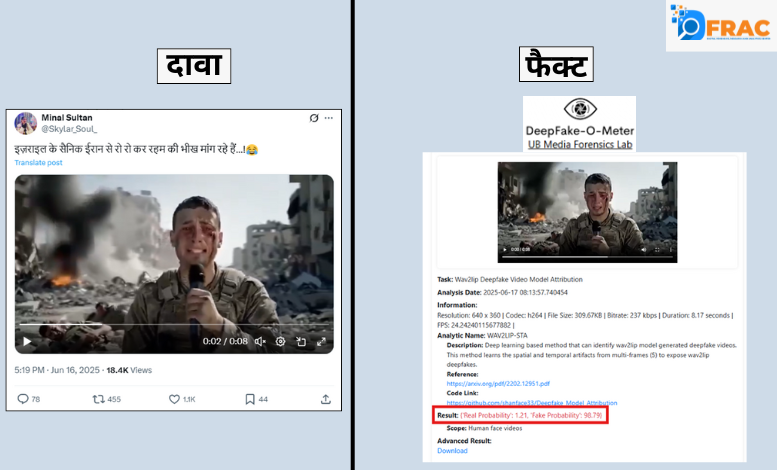Viewport: 777px width, 470px height.
Task: Click Download under Advanced Result
Action: point(452,450)
